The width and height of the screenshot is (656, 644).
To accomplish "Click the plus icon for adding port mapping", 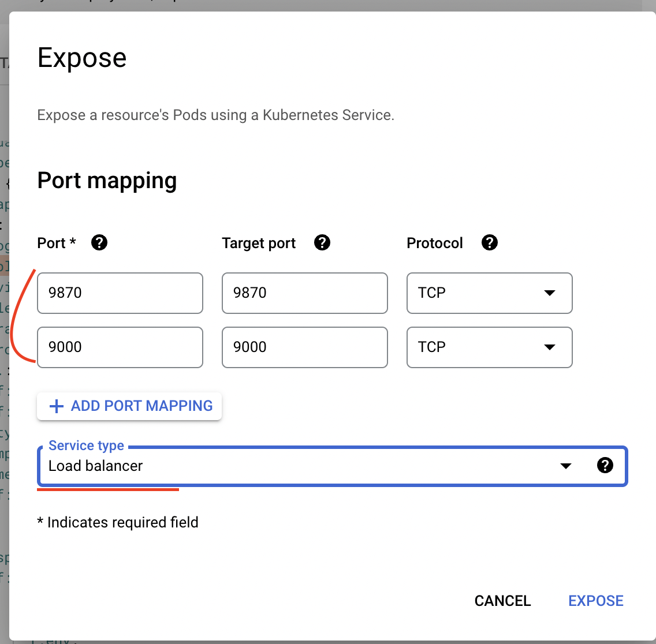I will pyautogui.click(x=57, y=406).
